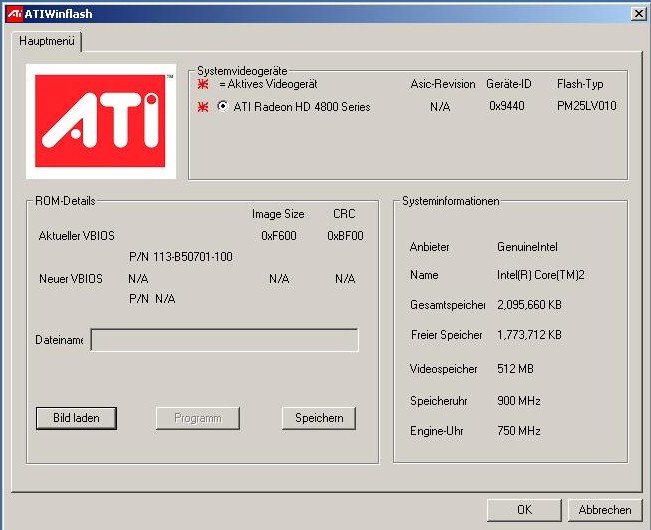Cancel with the Abbrechen button
This screenshot has height=530, width=651.
[605, 510]
